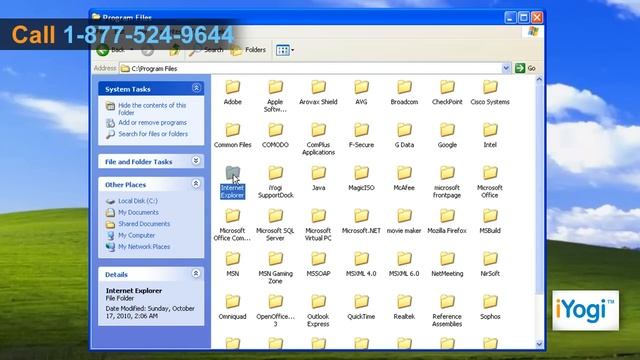The image size is (640, 360).
Task: Open the G Data folder
Action: point(404,136)
